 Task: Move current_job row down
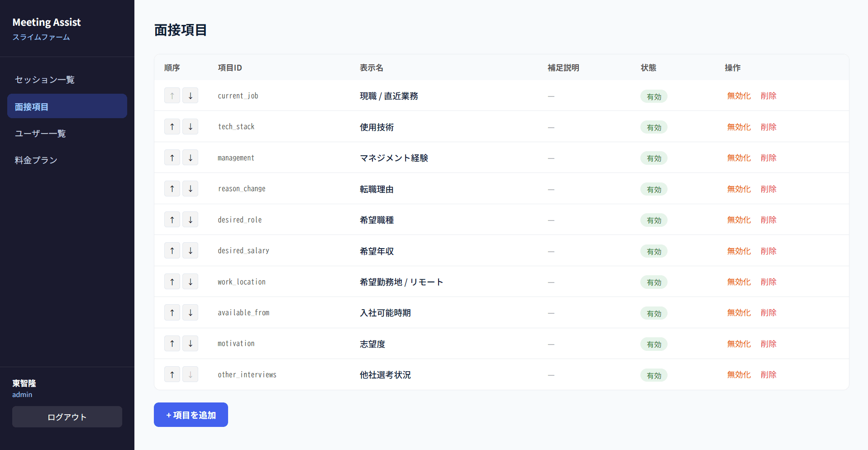pyautogui.click(x=190, y=96)
